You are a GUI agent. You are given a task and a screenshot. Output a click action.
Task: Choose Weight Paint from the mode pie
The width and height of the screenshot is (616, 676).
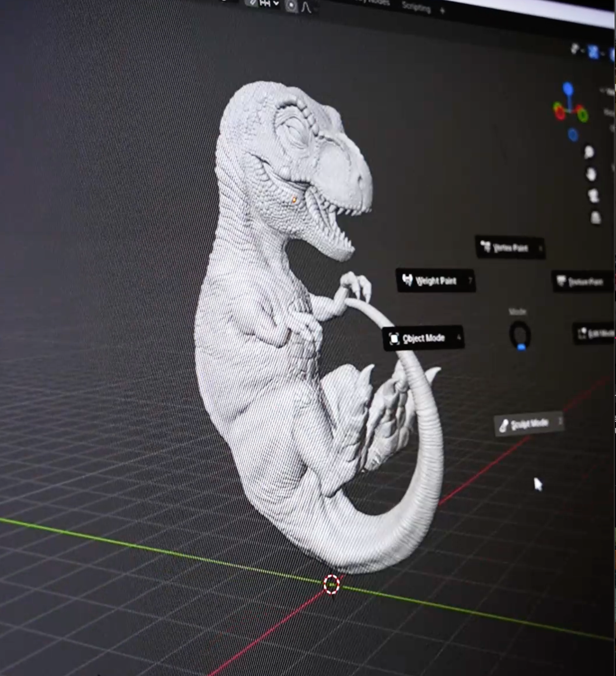click(x=435, y=280)
